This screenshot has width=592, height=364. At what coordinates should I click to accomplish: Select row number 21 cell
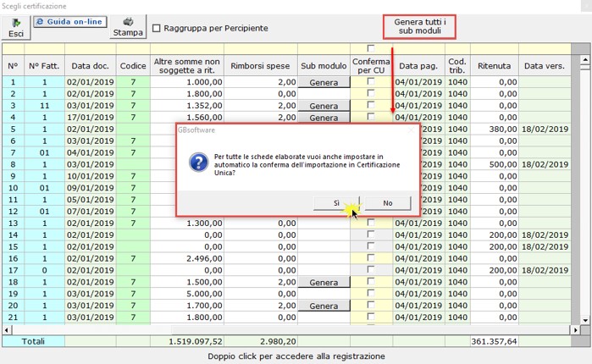14,317
